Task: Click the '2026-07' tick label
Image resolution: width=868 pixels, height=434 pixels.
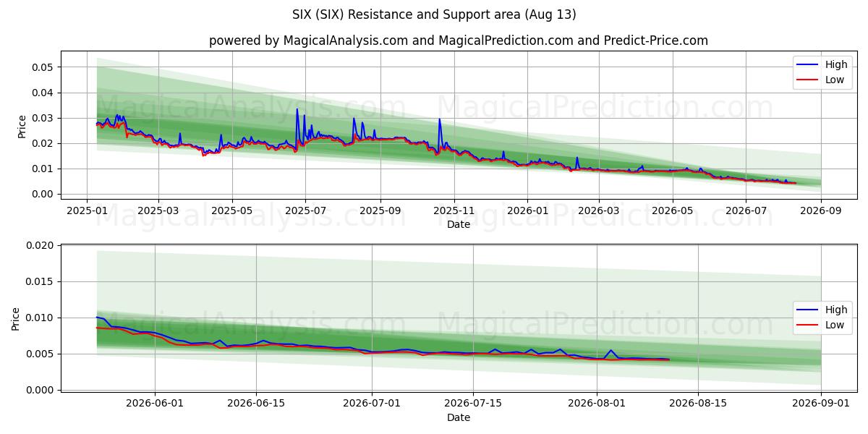Action: (746, 210)
